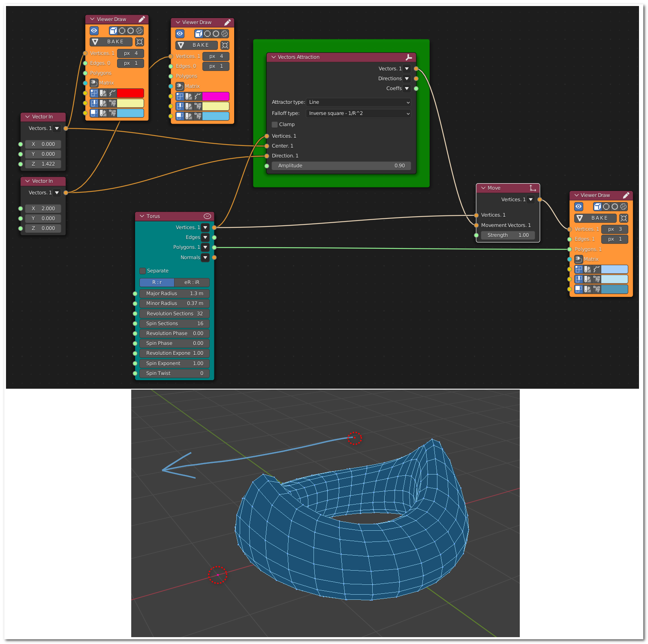Viewport: 648px width, 644px height.
Task: Toggle polygon display button in red Viewer Draw's blue row
Action: pos(94,113)
